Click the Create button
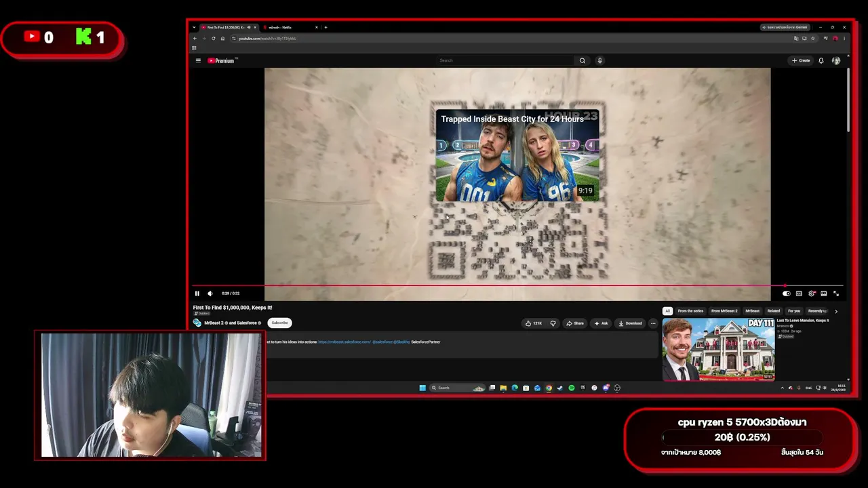This screenshot has width=868, height=488. [x=801, y=60]
